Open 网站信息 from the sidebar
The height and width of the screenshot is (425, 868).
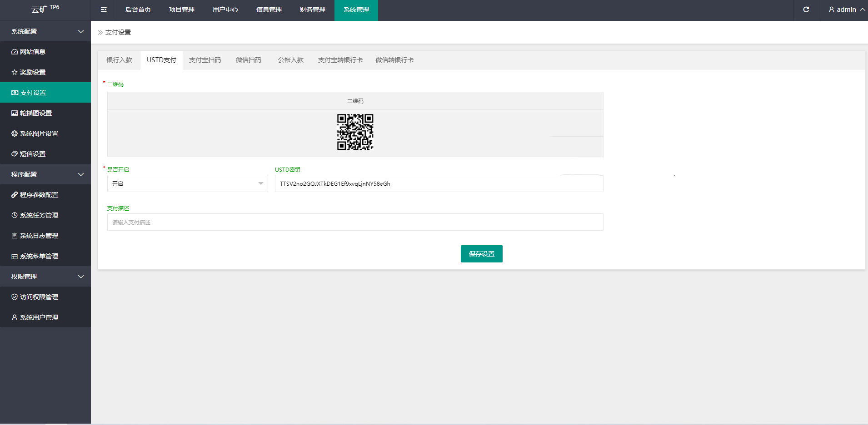click(x=33, y=52)
